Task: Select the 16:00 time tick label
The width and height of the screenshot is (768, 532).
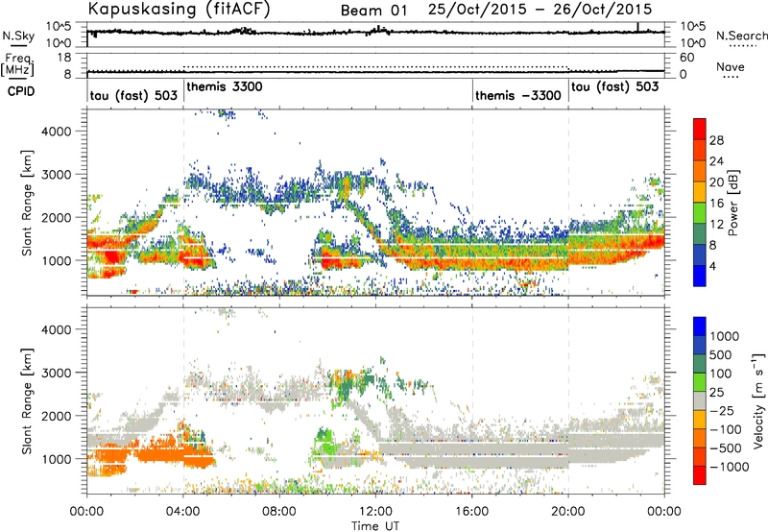Action: [x=472, y=512]
